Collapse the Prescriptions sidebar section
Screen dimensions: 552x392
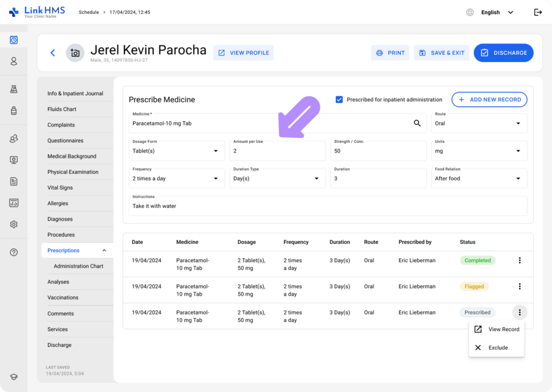104,250
